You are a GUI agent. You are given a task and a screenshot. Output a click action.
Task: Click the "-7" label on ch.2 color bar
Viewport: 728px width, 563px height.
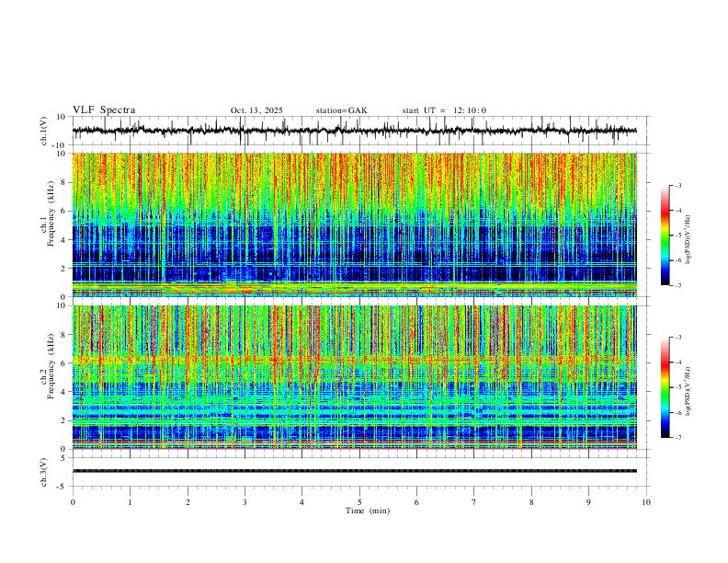coord(678,438)
